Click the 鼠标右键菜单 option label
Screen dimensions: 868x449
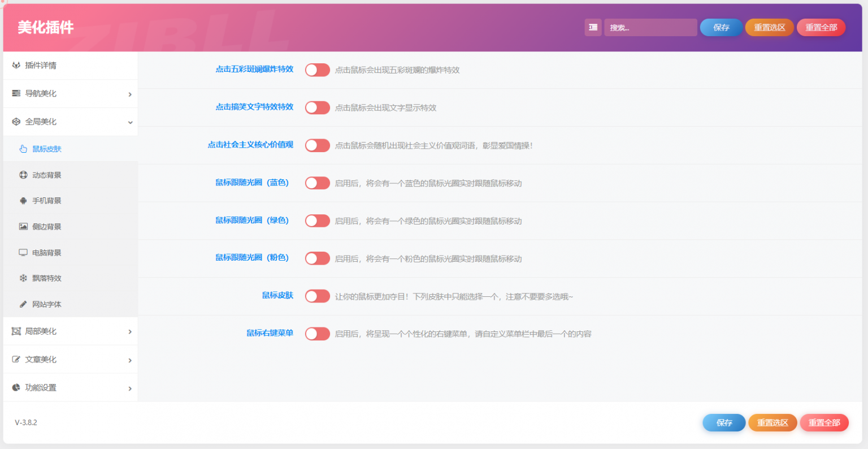tap(270, 333)
